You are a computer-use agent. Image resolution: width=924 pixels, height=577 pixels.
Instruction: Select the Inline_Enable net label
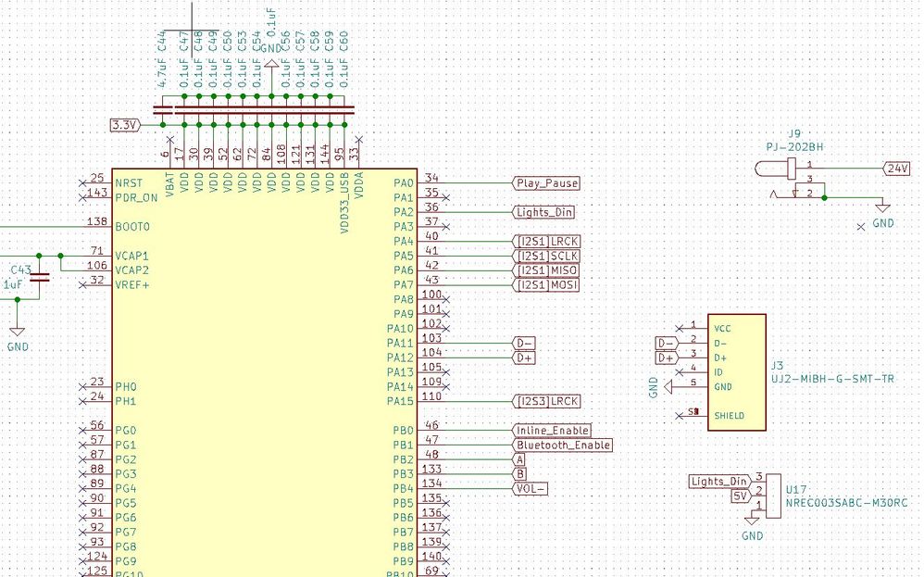tap(552, 431)
